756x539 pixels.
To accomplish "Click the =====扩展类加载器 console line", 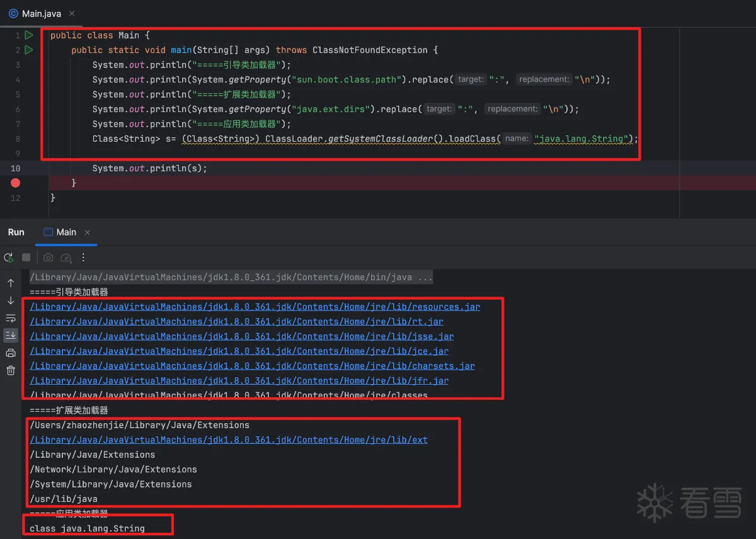I will [x=69, y=410].
